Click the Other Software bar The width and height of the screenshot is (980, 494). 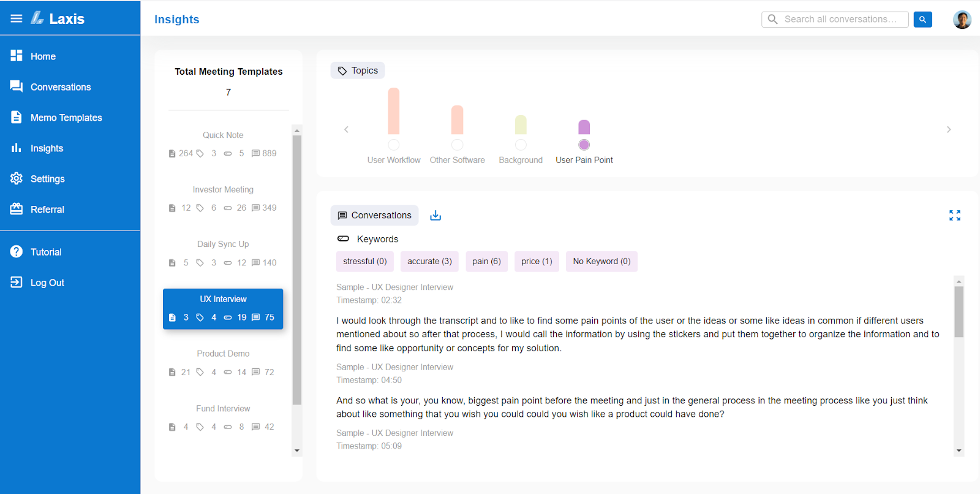click(458, 120)
